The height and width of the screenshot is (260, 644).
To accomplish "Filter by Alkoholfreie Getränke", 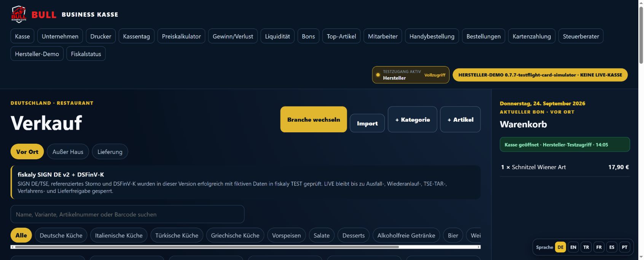I will 406,235.
